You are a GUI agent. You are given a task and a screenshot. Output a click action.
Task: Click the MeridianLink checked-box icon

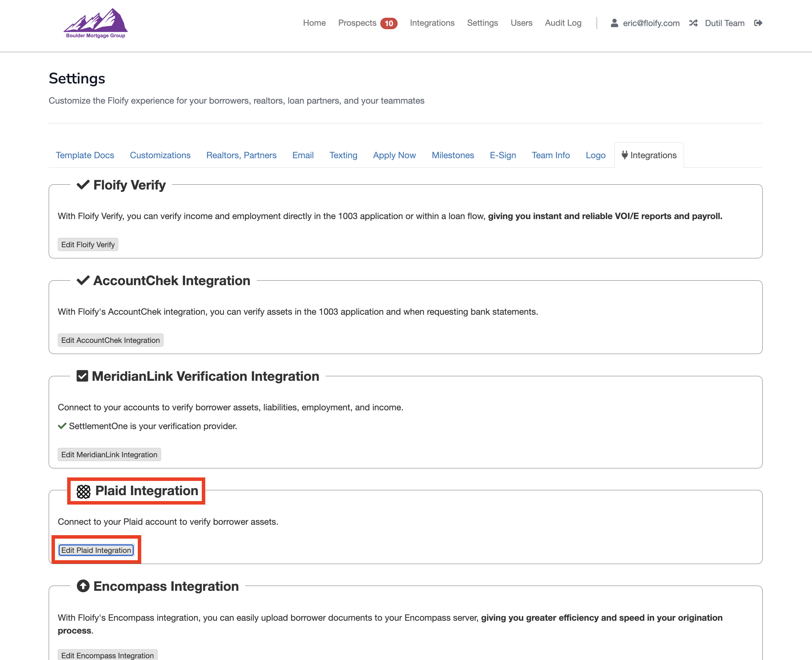[82, 376]
